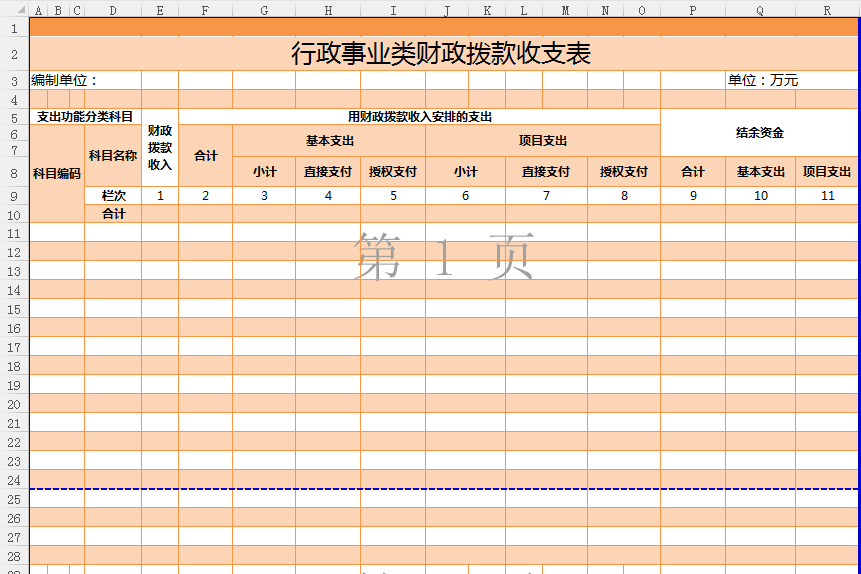Viewport: 861px width, 574px height.
Task: Select the 编制单位 cell
Action: 64,81
